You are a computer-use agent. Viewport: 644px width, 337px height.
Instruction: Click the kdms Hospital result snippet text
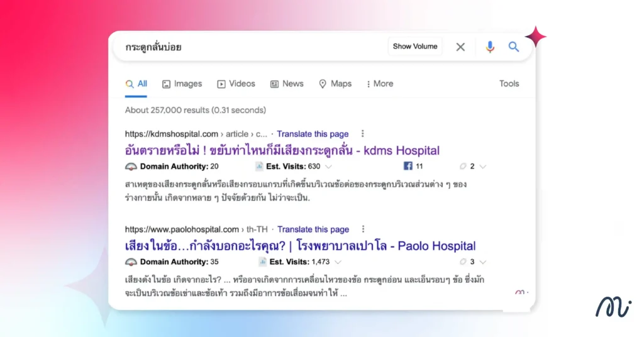pos(296,191)
